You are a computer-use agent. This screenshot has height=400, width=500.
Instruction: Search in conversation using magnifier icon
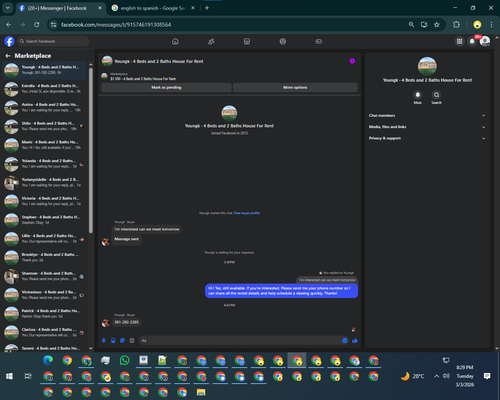pos(436,95)
